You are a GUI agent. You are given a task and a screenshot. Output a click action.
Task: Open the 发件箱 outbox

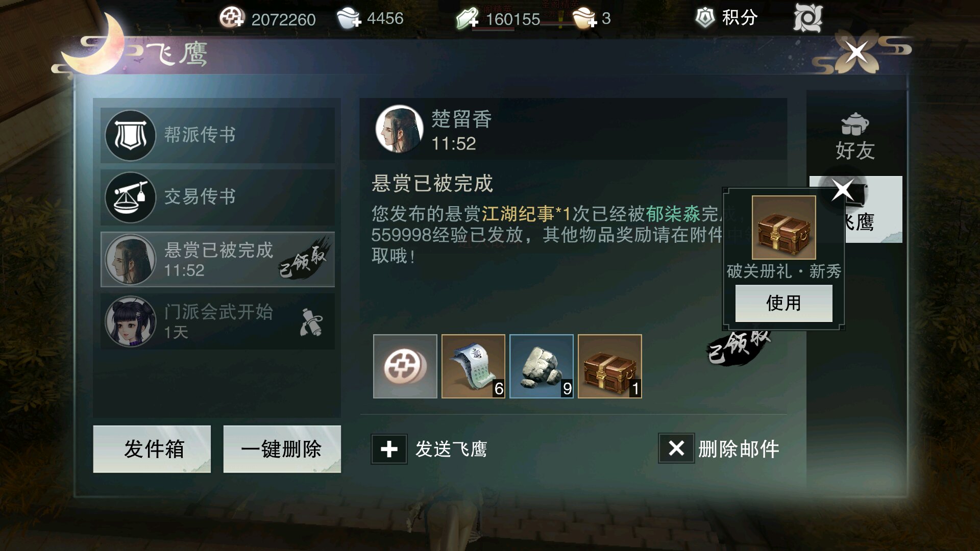152,449
